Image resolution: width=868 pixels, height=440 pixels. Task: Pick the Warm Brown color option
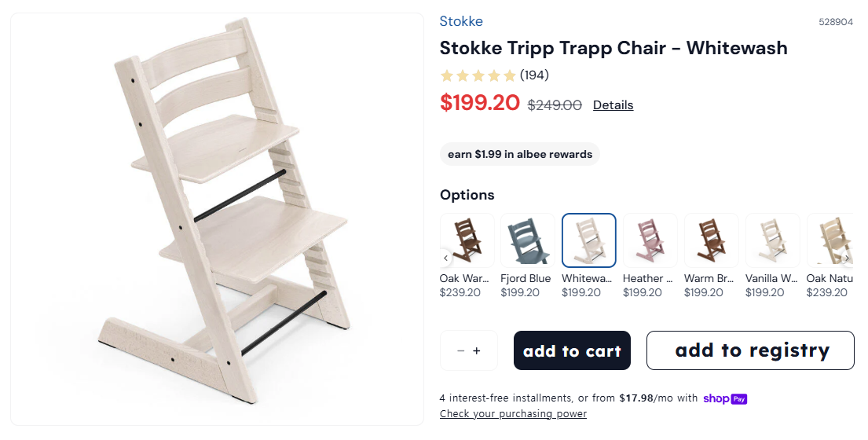[x=711, y=240]
